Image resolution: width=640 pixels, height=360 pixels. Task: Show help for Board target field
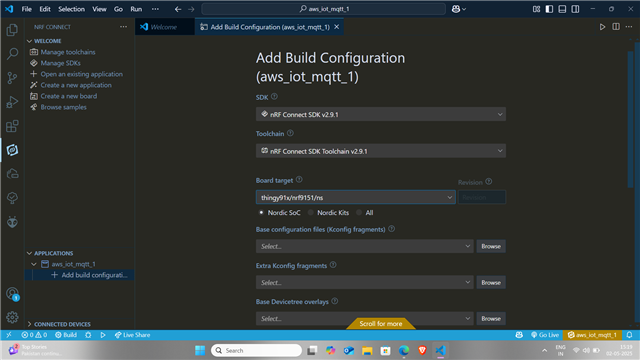tap(299, 180)
